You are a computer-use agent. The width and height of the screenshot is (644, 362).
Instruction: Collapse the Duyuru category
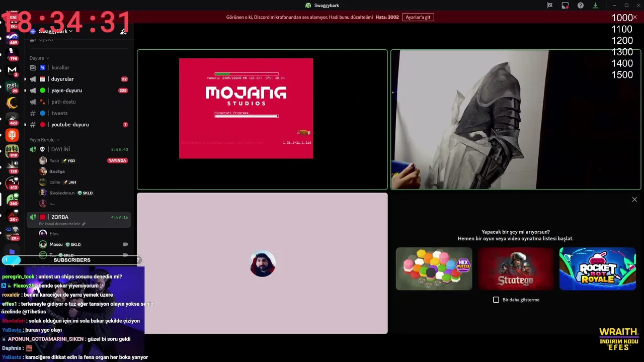(x=39, y=58)
